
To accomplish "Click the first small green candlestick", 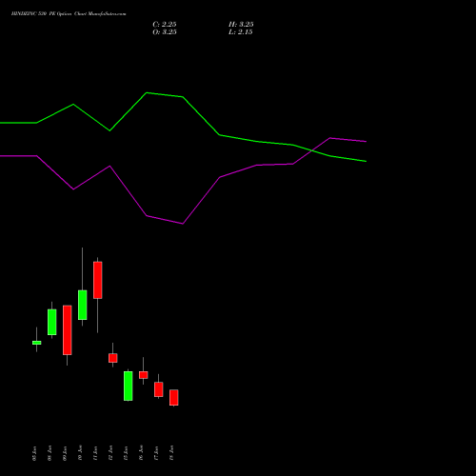I will coord(37,343).
